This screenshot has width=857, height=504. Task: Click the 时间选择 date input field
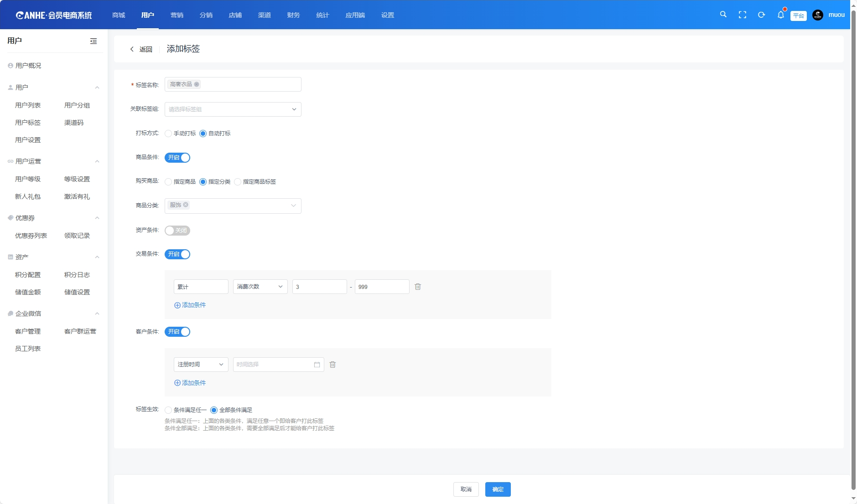point(274,365)
